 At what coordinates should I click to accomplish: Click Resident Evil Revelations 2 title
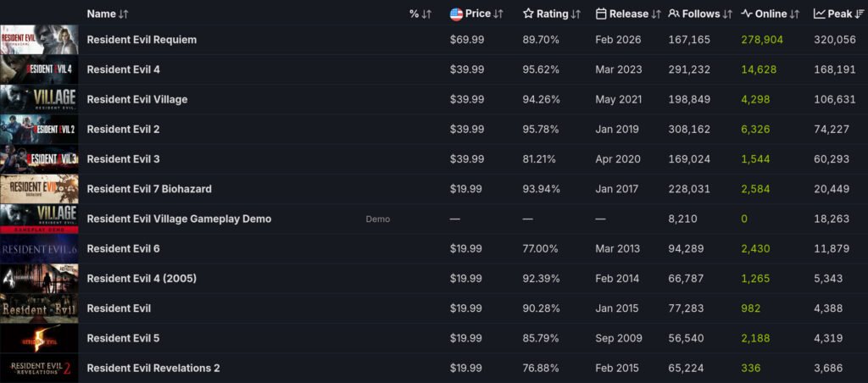click(x=153, y=368)
